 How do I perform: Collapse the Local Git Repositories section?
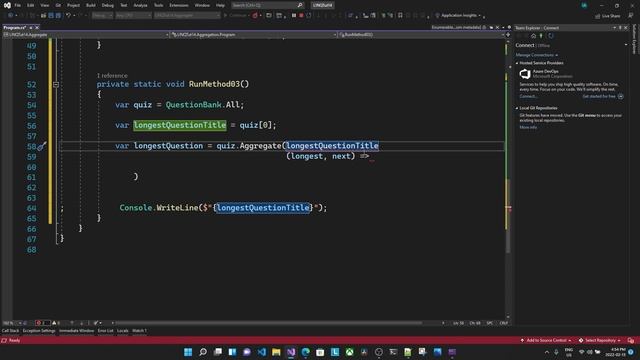point(517,108)
